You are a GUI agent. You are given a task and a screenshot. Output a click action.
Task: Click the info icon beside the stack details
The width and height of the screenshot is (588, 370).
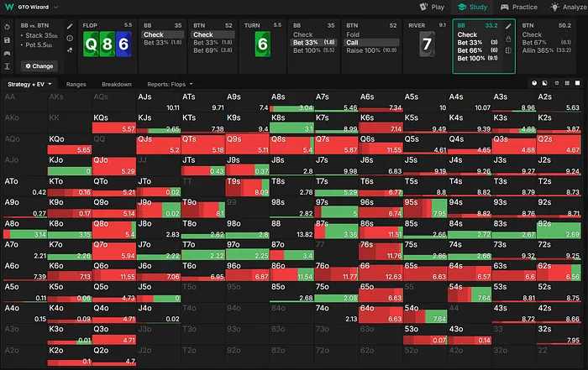pos(70,38)
